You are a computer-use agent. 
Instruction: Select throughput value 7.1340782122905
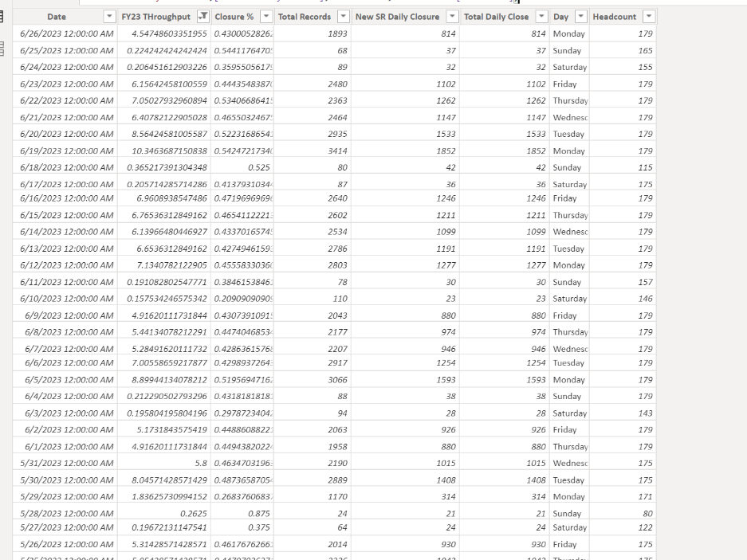click(x=172, y=265)
